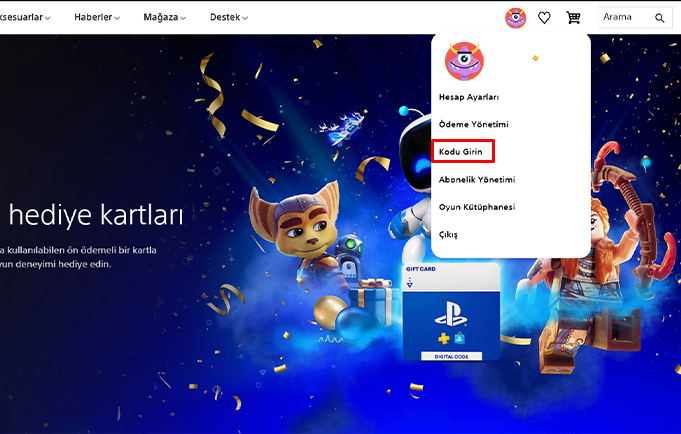Viewport: 681px width, 434px height.
Task: Open Oyun Kütüphanesi from account menu
Action: coord(477,207)
